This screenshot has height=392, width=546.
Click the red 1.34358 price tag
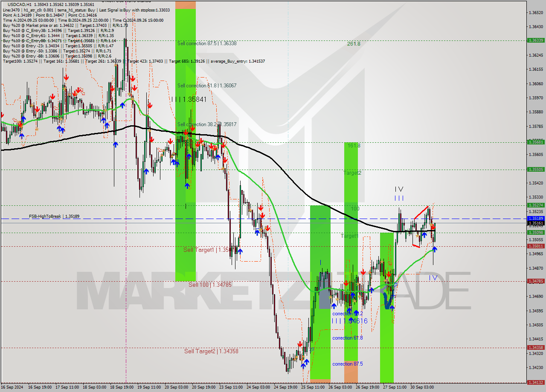536,347
